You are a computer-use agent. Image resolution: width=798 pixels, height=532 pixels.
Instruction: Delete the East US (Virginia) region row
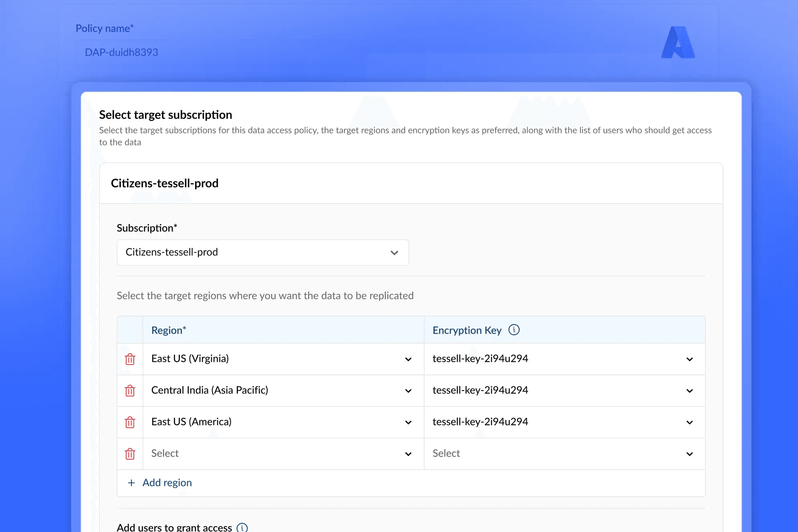(x=130, y=359)
